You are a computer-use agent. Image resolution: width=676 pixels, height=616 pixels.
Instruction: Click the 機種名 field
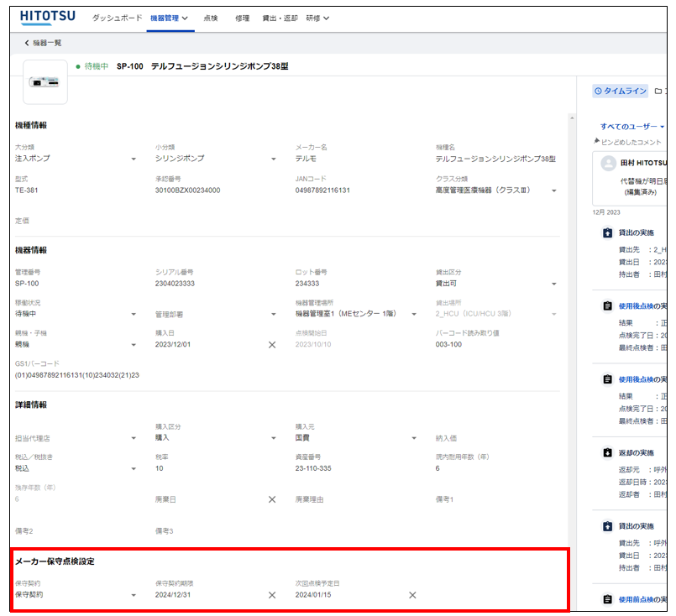[495, 159]
